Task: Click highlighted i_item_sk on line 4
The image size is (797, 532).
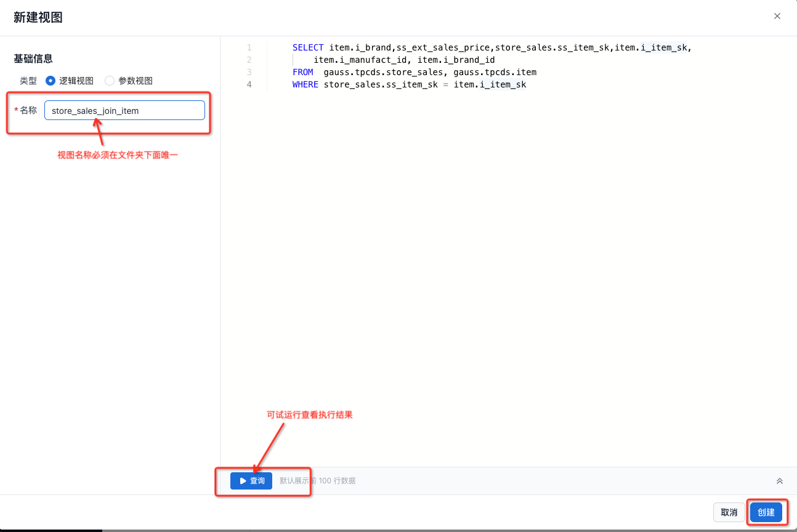Action: [x=503, y=84]
